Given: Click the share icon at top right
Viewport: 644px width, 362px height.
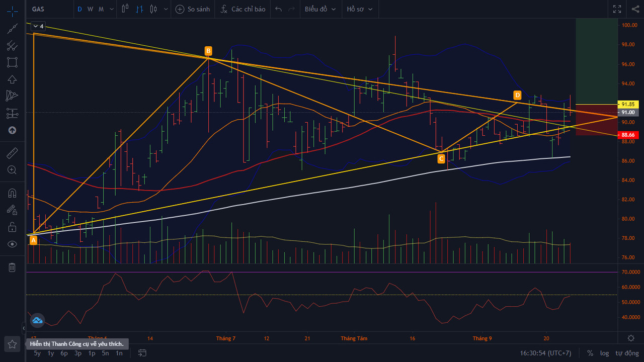Looking at the screenshot, I should (635, 9).
